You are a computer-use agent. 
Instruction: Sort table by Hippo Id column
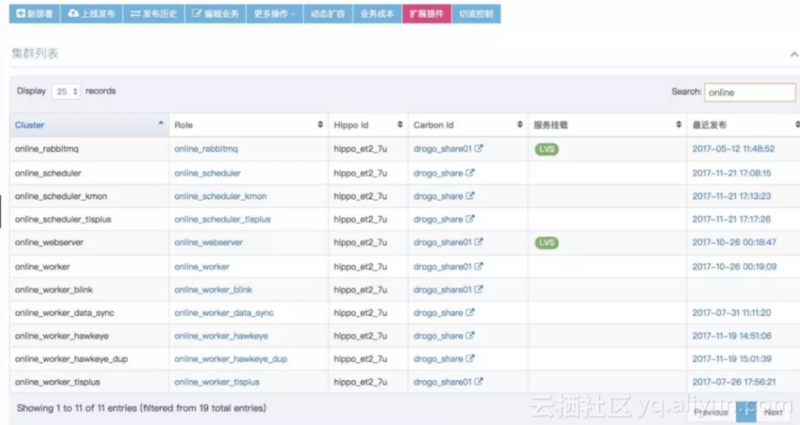pyautogui.click(x=368, y=125)
